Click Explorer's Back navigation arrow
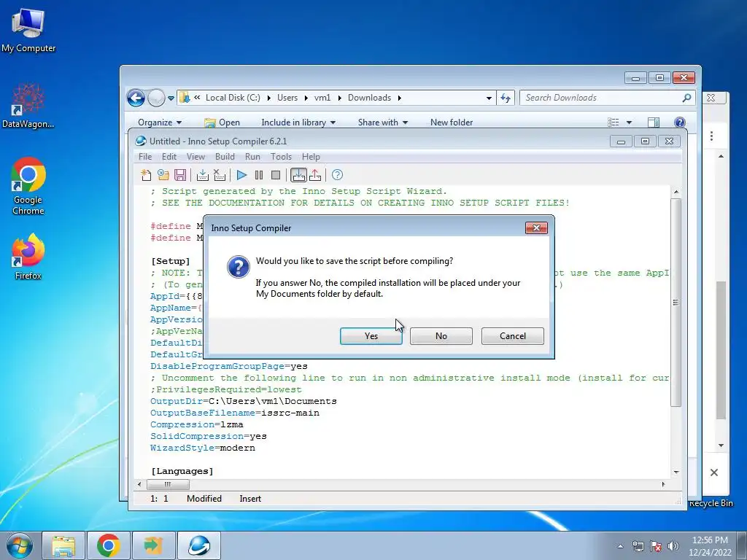Image resolution: width=747 pixels, height=560 pixels. (136, 98)
